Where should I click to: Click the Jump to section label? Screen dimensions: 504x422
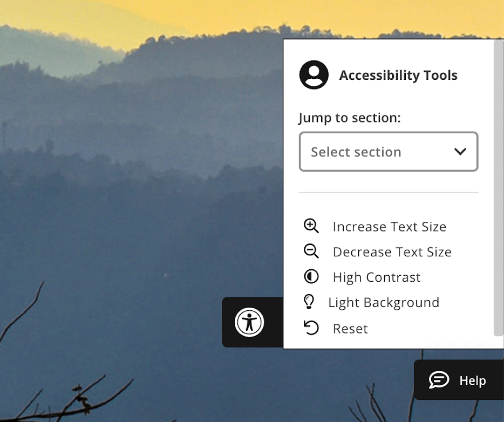[349, 118]
